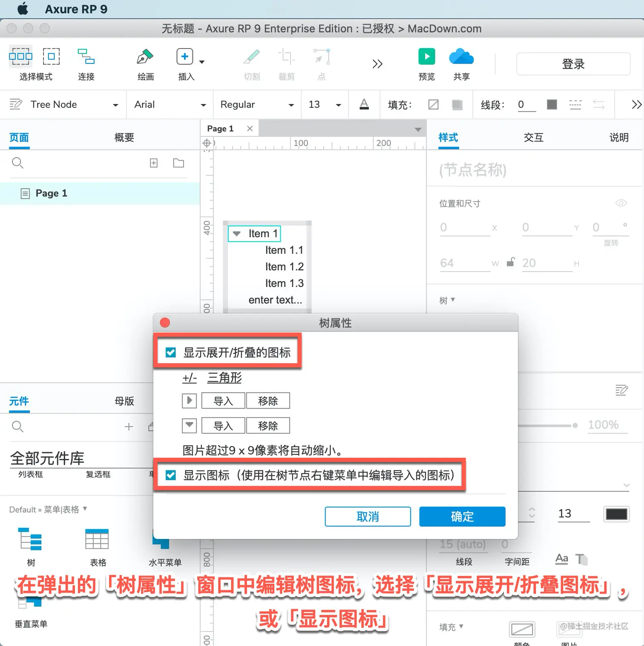Switch to the Outline (概要) tab
Image resolution: width=644 pixels, height=646 pixels.
(x=124, y=138)
